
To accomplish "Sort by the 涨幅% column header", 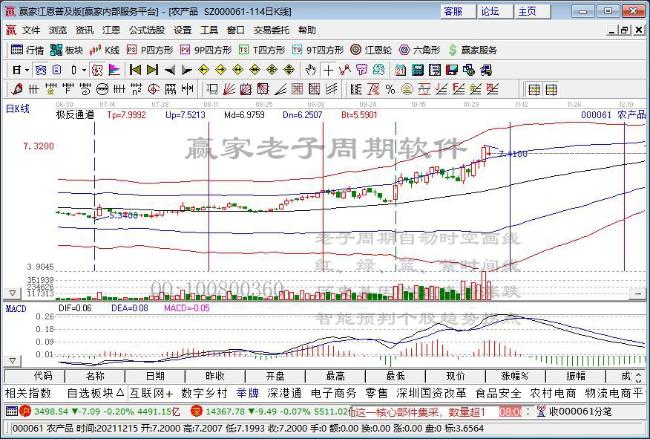I will (x=515, y=376).
